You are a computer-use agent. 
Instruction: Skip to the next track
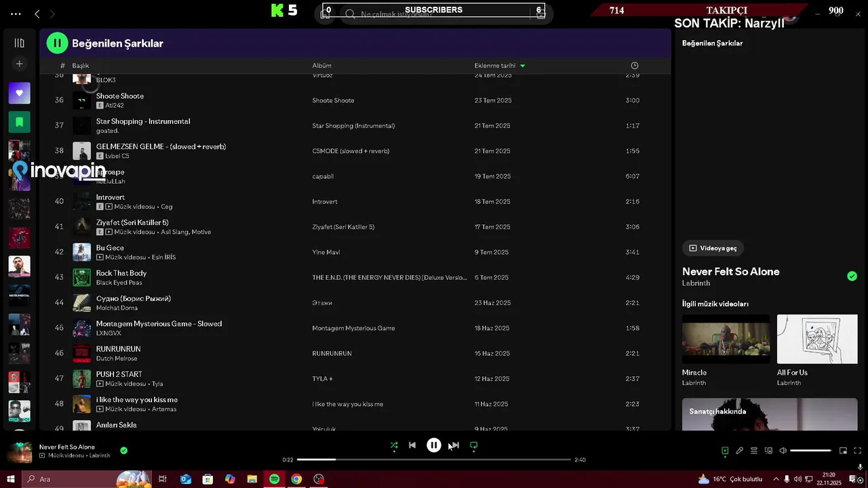(x=455, y=445)
